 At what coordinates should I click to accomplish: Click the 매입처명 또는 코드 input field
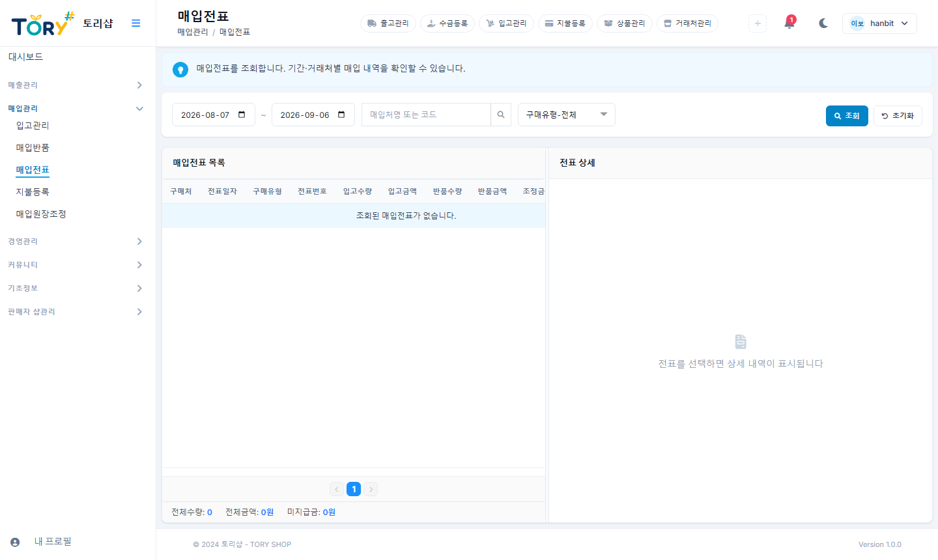(426, 115)
